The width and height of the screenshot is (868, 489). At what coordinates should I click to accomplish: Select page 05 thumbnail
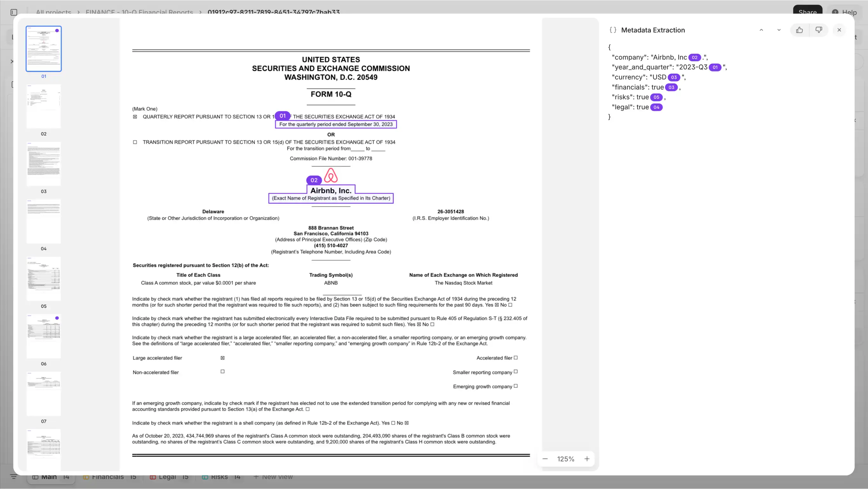(44, 279)
